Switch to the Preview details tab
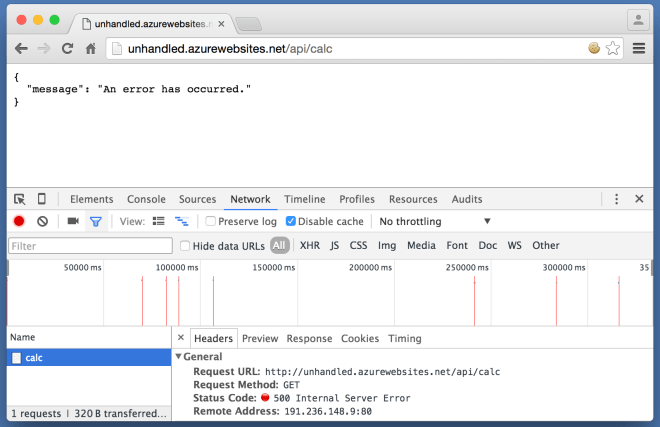The height and width of the screenshot is (427, 660). pos(260,339)
